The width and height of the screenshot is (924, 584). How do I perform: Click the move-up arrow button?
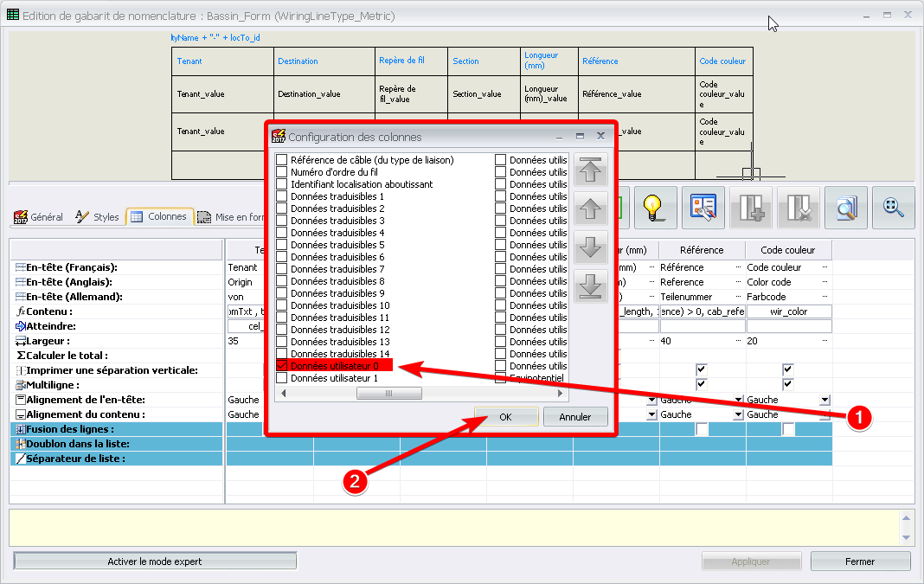tap(590, 209)
